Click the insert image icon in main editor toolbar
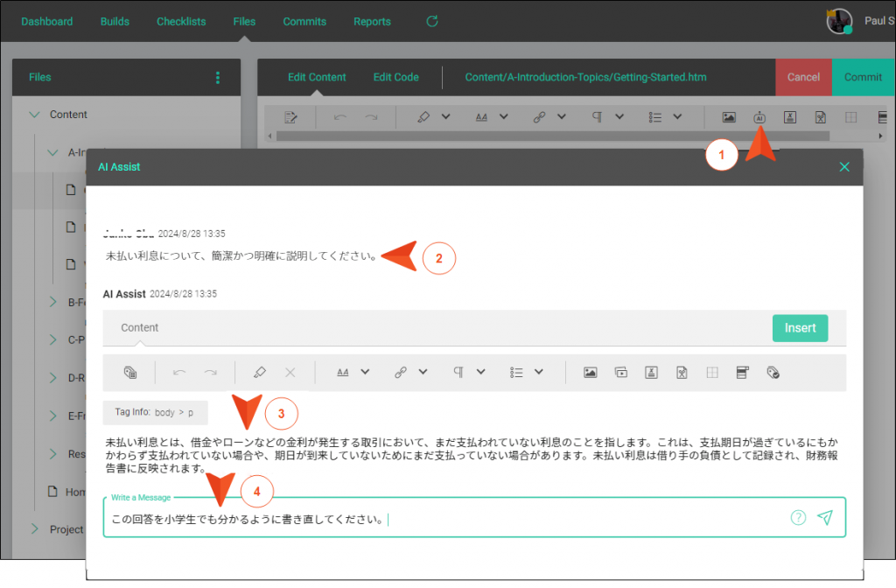Viewport: 896px width, 588px height. (x=729, y=117)
